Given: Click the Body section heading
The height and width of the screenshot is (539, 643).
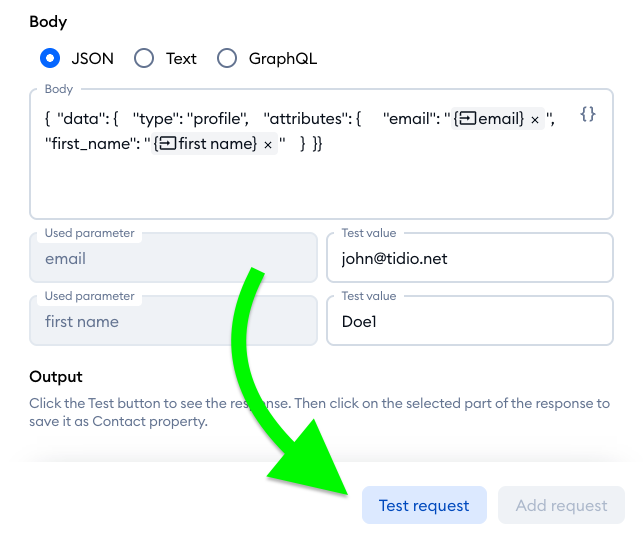Looking at the screenshot, I should pos(48,21).
